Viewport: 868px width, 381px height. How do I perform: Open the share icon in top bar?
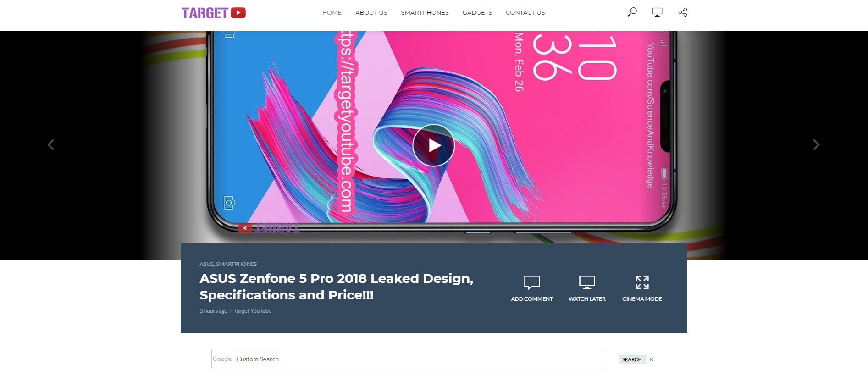[x=683, y=12]
